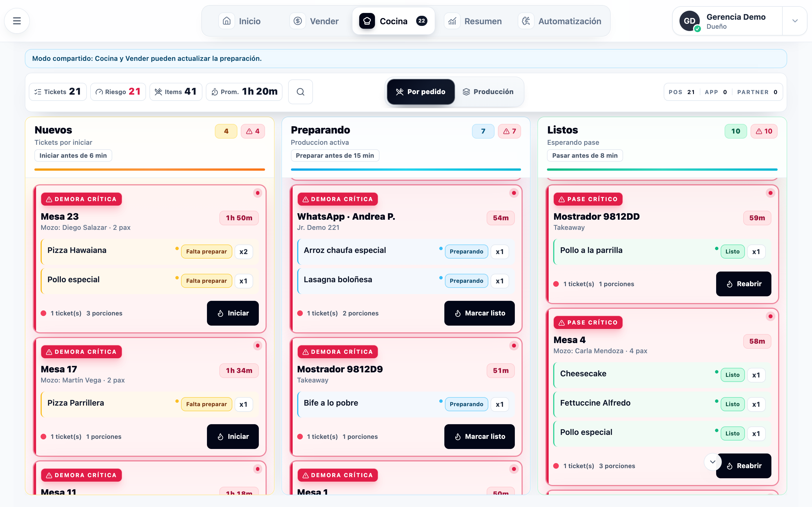Expand the Gerencia Demo account dropdown
This screenshot has width=812, height=507.
pos(795,21)
